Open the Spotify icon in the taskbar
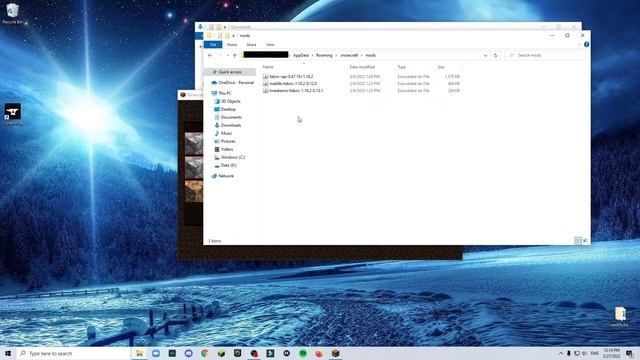This screenshot has height=360, width=640. 303,353
